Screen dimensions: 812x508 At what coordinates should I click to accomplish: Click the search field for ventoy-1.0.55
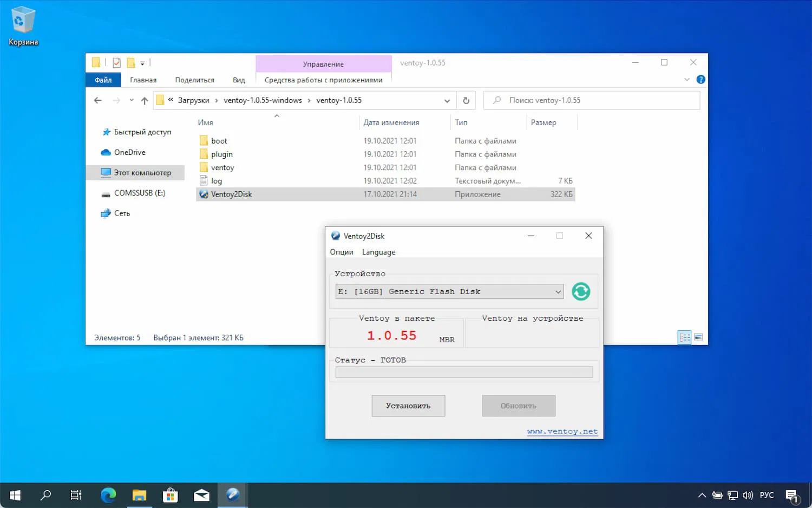(x=595, y=101)
